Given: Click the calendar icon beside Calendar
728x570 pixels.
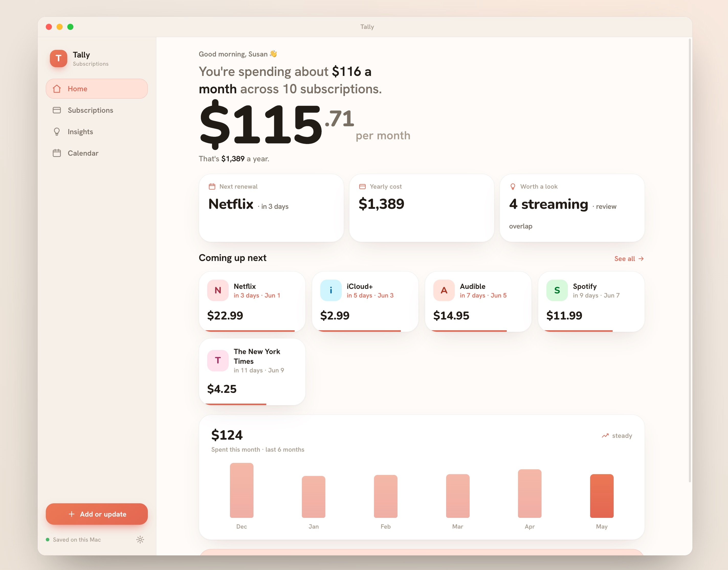Looking at the screenshot, I should coord(57,153).
